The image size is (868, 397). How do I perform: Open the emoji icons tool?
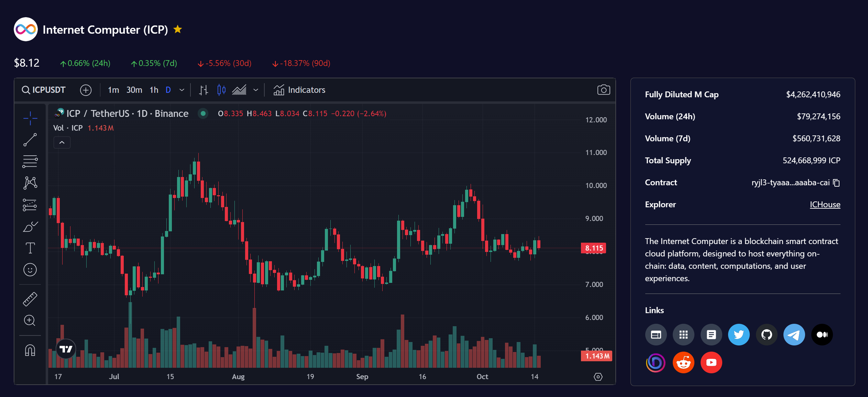[30, 270]
